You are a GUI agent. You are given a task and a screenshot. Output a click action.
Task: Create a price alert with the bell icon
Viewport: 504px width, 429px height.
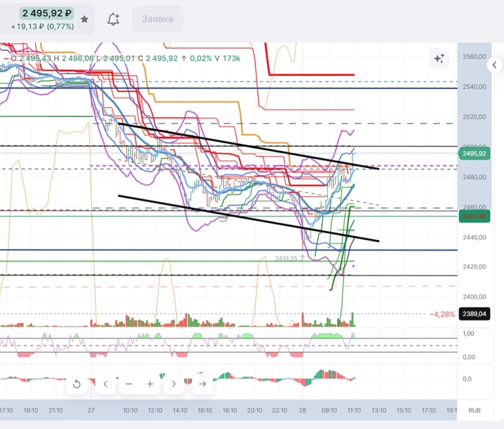point(114,19)
